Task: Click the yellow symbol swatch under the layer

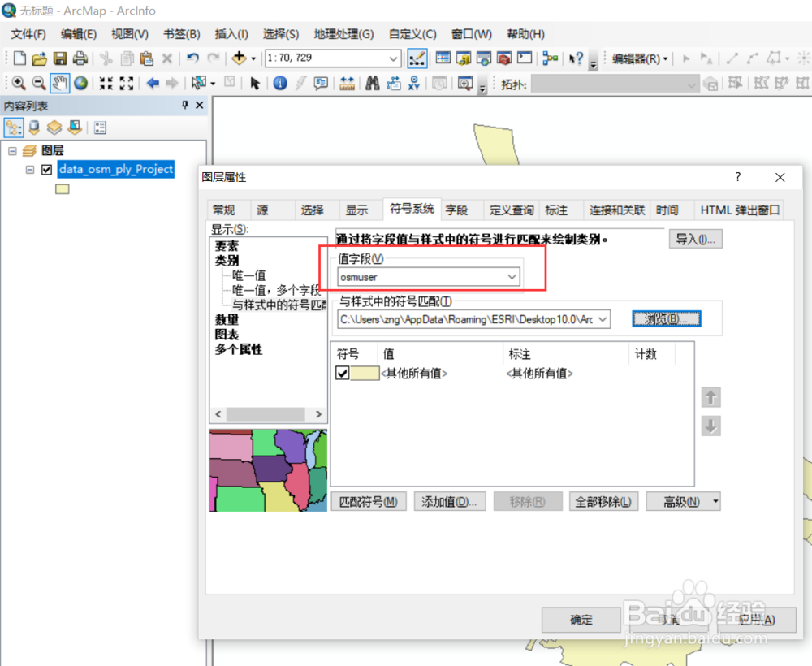Action: (x=63, y=188)
